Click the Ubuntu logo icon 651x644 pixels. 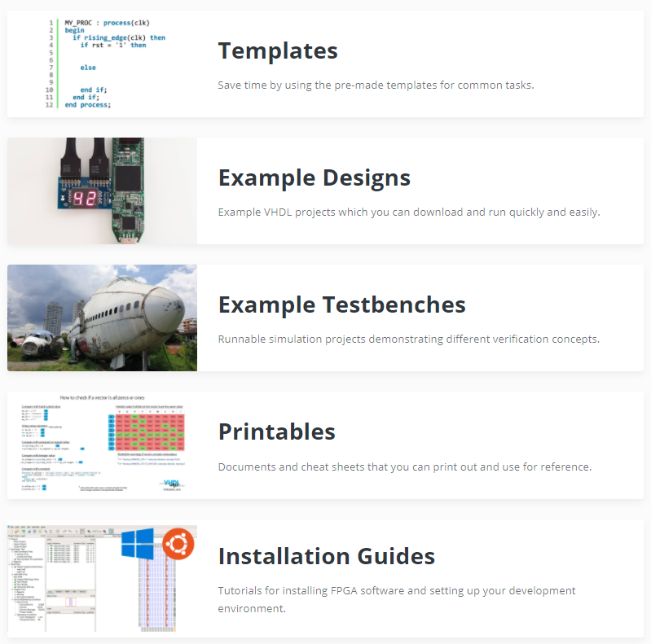tap(178, 544)
